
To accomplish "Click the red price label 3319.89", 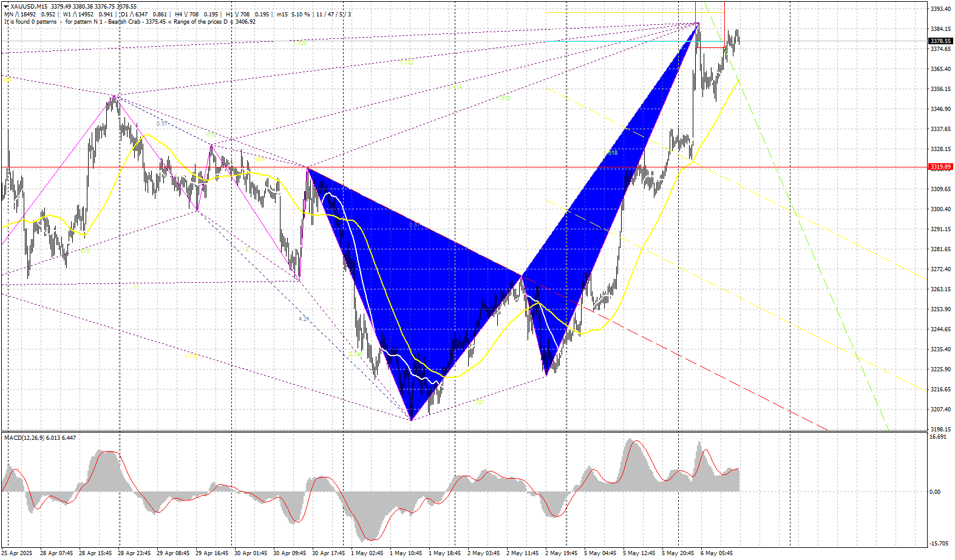I will click(x=940, y=167).
